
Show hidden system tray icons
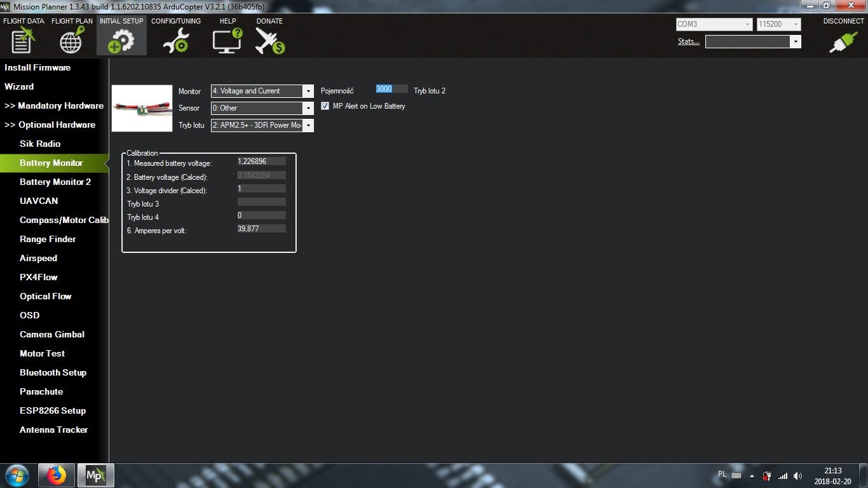tap(752, 475)
